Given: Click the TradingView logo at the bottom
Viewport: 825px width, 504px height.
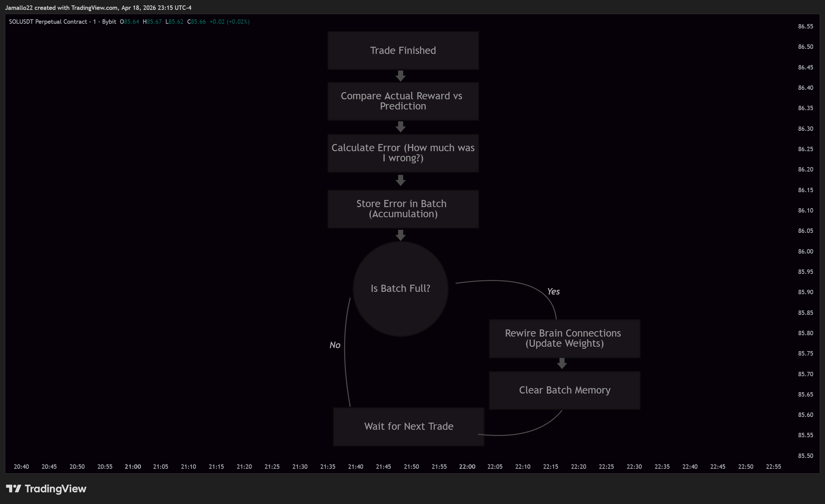Looking at the screenshot, I should pos(46,488).
